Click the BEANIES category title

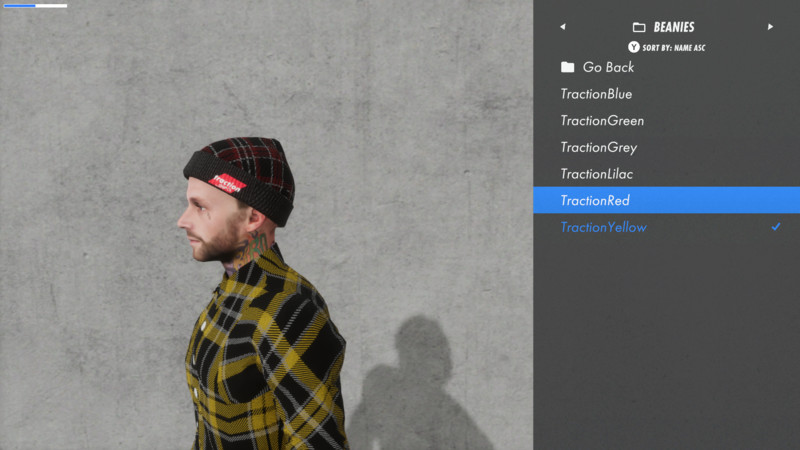tap(673, 27)
